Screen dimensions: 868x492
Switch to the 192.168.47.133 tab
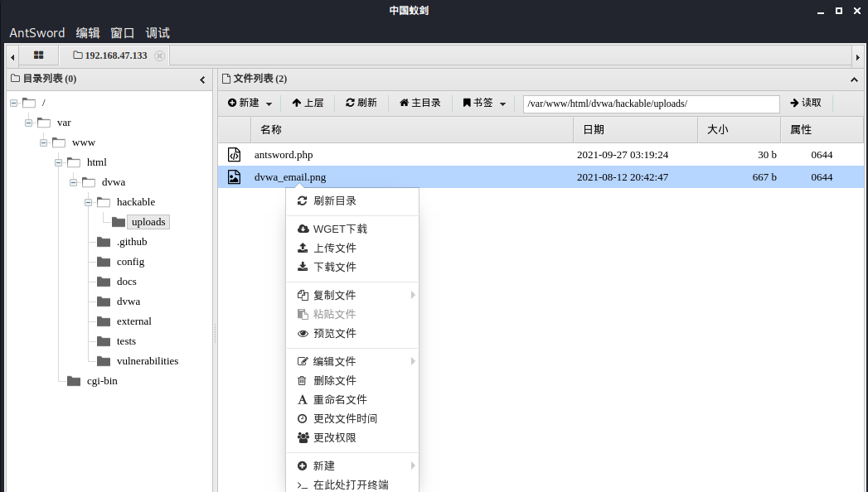pos(110,55)
